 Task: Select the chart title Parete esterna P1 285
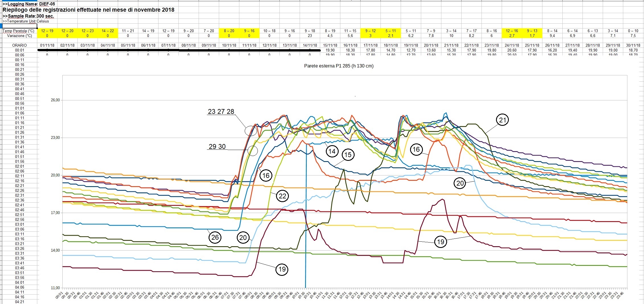(339, 66)
